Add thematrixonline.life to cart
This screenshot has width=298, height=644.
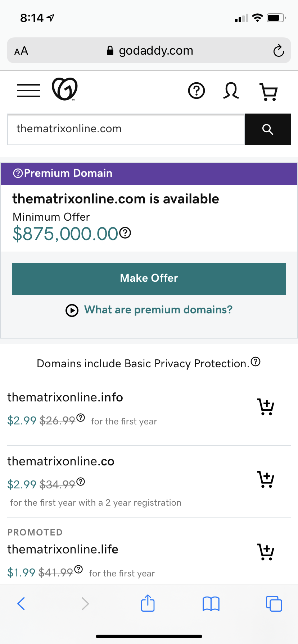coord(266,552)
